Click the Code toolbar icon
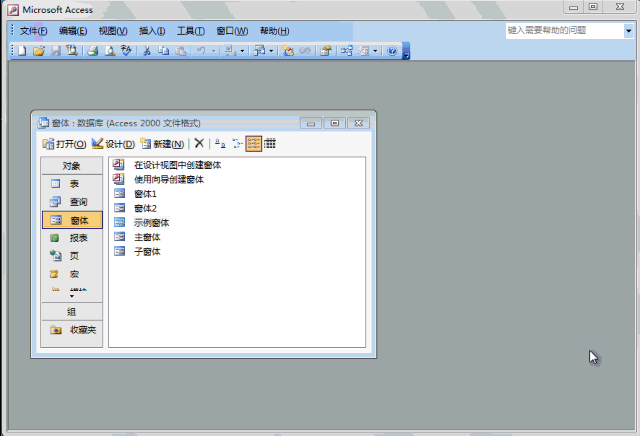This screenshot has width=640, height=436. (x=288, y=51)
